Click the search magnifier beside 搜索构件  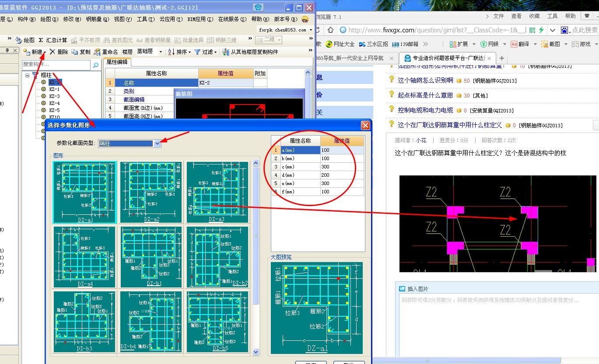pos(96,65)
